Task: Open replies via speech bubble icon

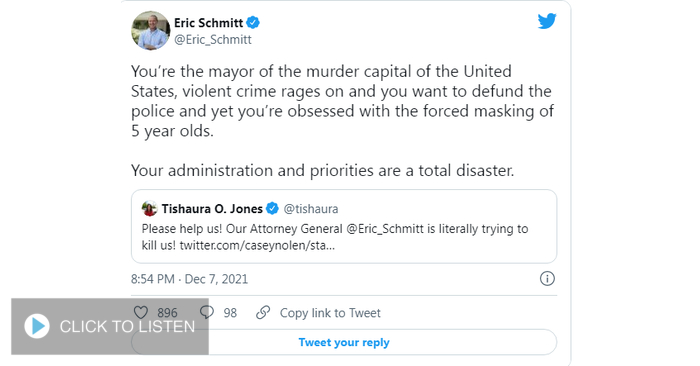Action: 207,312
